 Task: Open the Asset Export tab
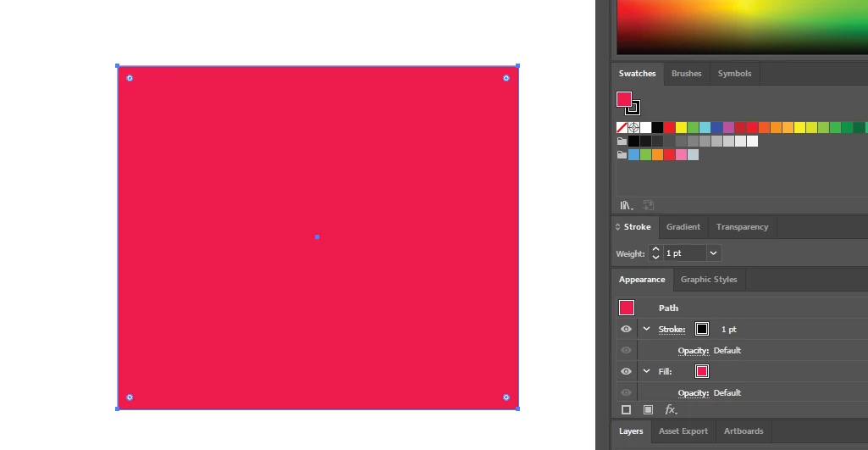[x=683, y=431]
